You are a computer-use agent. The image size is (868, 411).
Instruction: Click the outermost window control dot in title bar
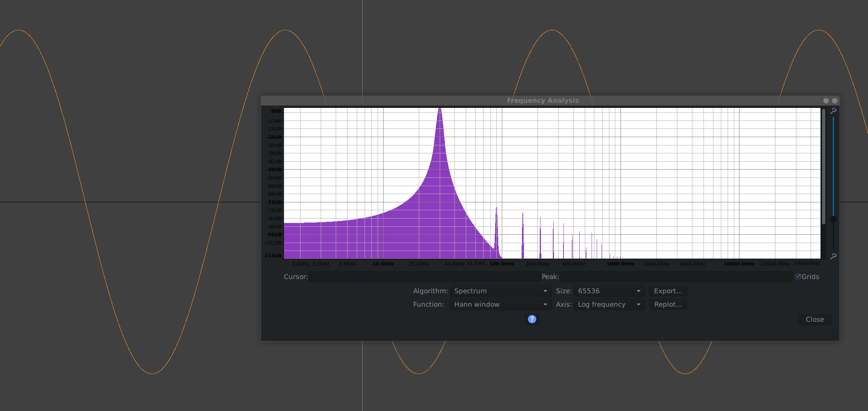[x=835, y=101]
